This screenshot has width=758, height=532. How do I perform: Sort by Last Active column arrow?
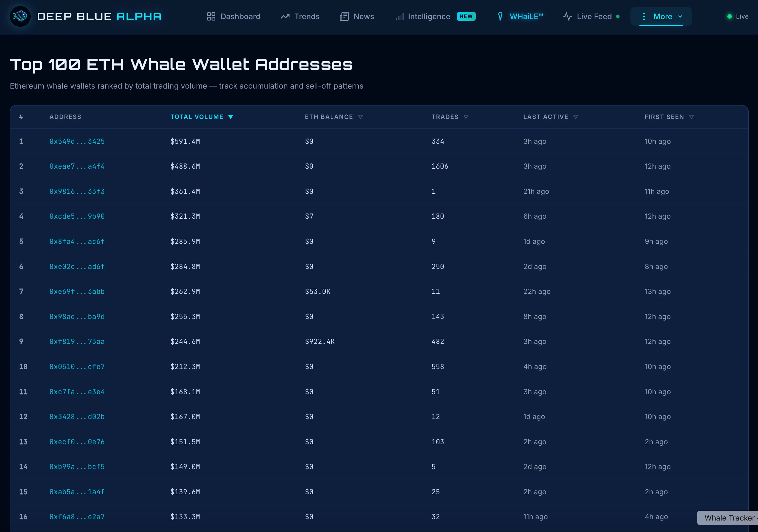[575, 117]
